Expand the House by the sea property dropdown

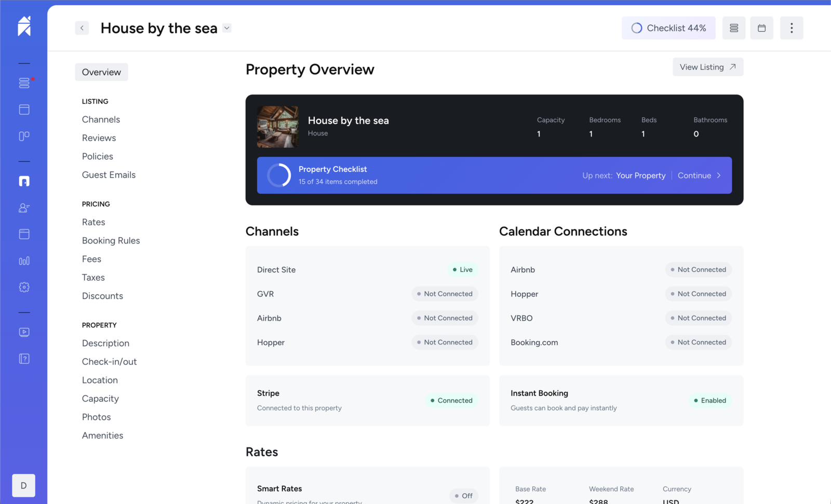point(227,28)
